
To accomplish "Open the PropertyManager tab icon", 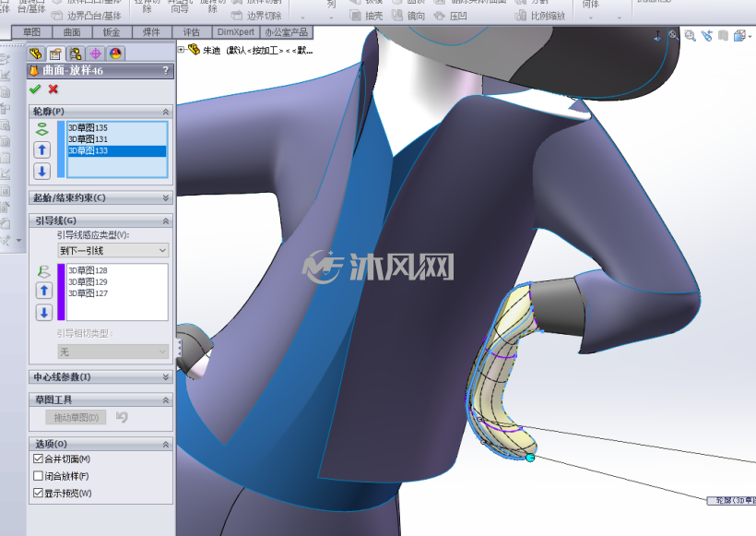I will coord(55,54).
